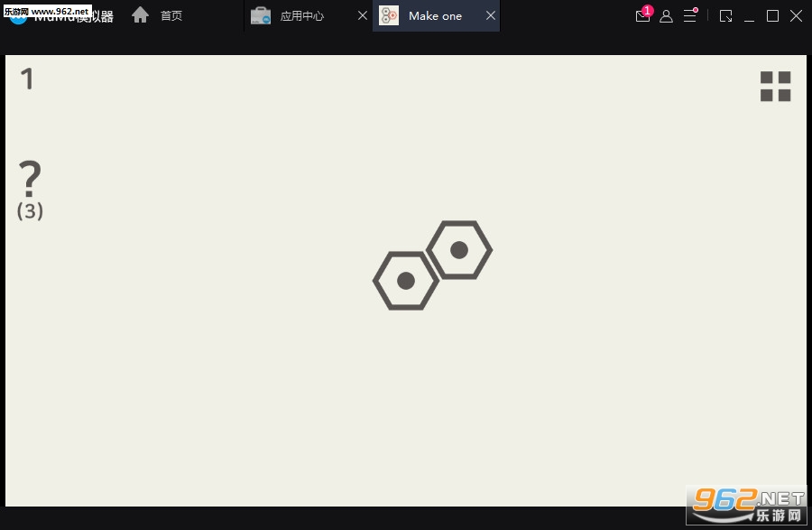Image resolution: width=812 pixels, height=530 pixels.
Task: Click the home house icon
Action: pos(140,15)
